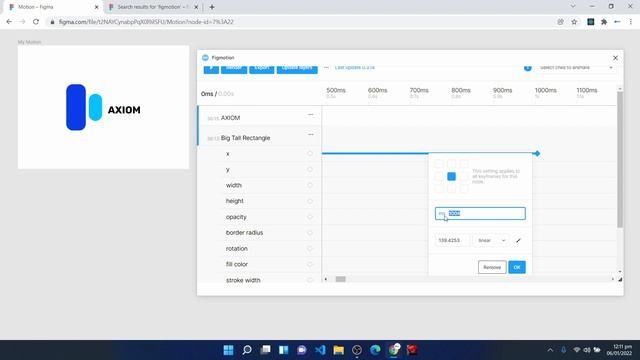This screenshot has height=360, width=640.
Task: Click the pencil edit easing icon
Action: (x=518, y=240)
